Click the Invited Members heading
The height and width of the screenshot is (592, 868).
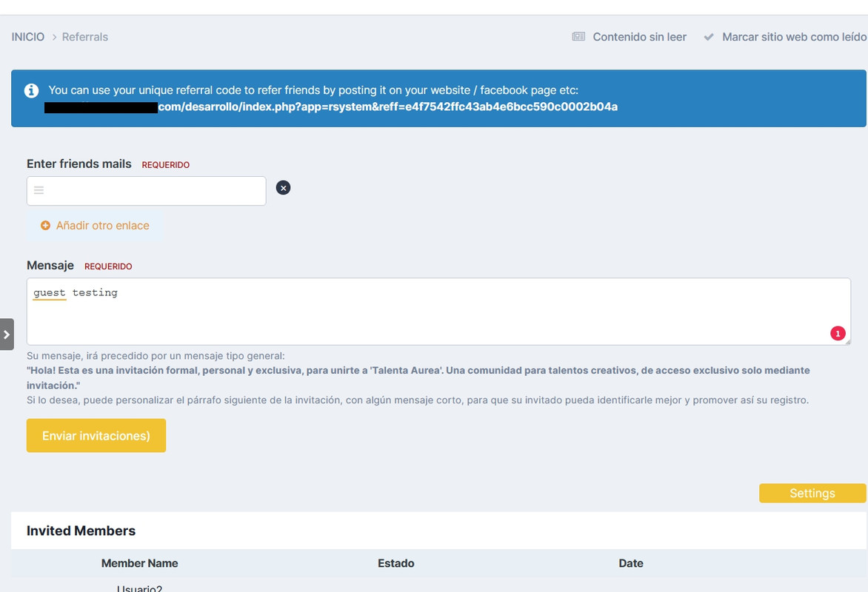(x=81, y=531)
